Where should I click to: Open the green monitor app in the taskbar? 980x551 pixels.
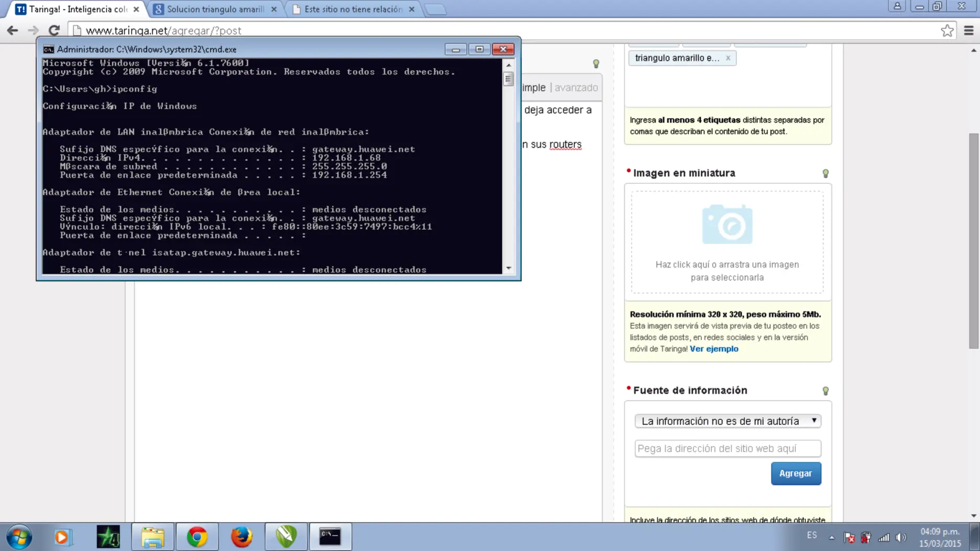pos(108,537)
